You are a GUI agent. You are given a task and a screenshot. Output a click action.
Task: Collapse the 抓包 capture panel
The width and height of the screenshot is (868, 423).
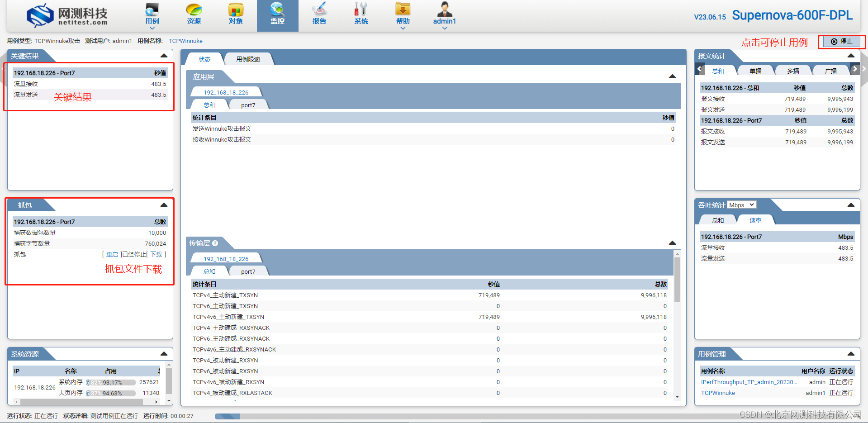click(x=164, y=205)
